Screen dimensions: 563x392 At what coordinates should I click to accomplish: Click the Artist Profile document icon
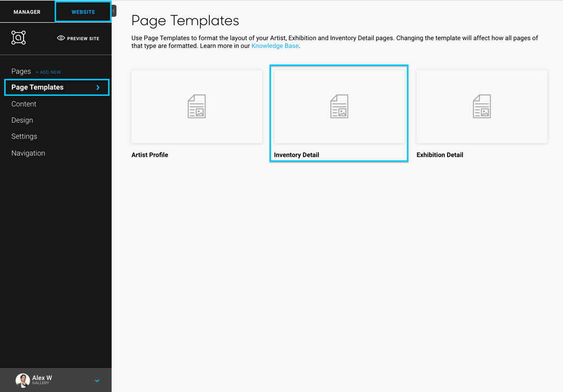pyautogui.click(x=196, y=106)
